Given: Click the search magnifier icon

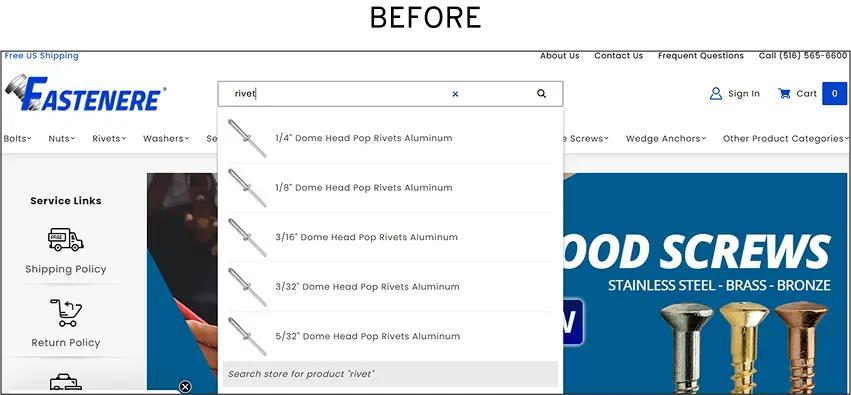Looking at the screenshot, I should (541, 94).
